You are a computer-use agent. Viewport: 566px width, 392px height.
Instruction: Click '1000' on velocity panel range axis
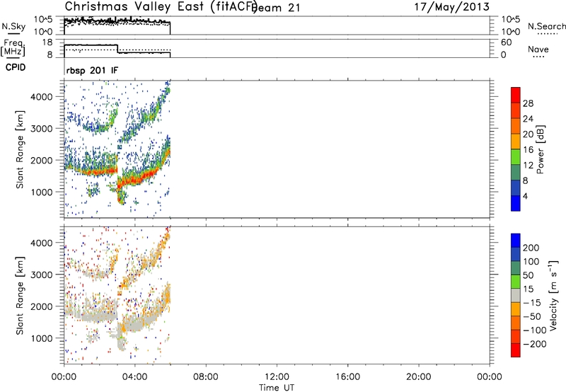pos(42,339)
